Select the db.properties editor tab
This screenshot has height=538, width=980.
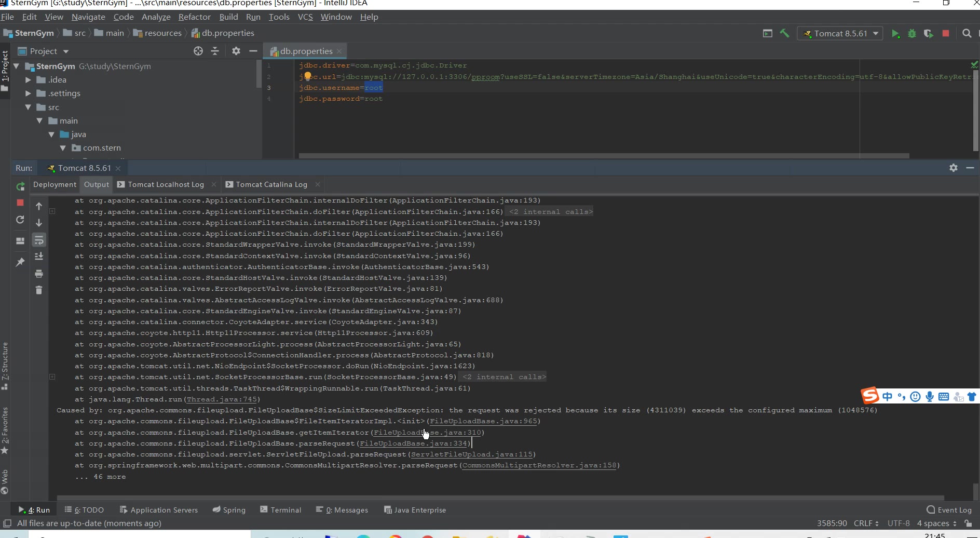(x=306, y=51)
